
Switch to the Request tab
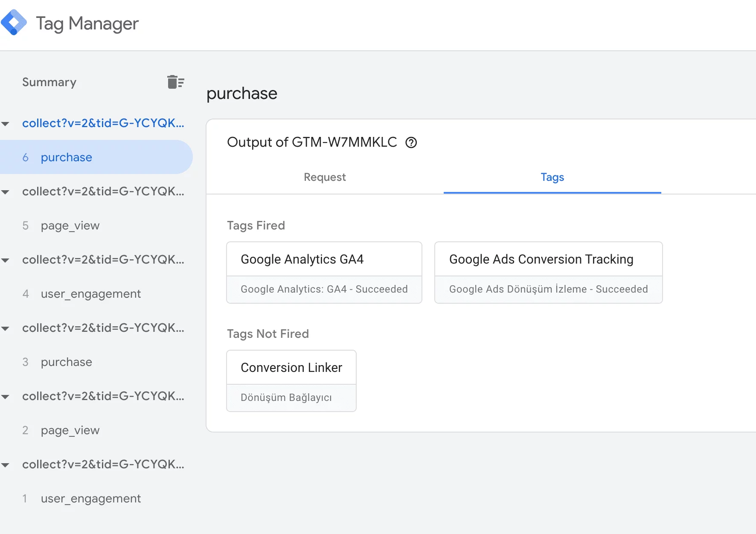325,177
